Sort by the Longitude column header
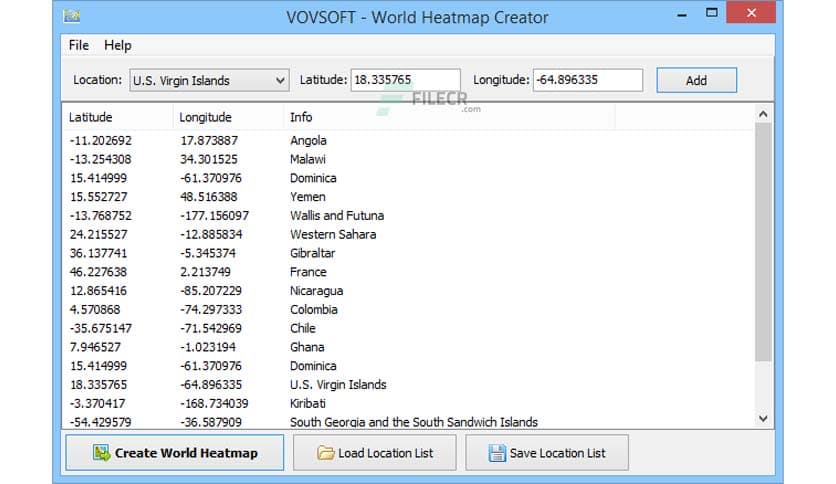Viewport: 836px width, 484px height. coord(228,117)
